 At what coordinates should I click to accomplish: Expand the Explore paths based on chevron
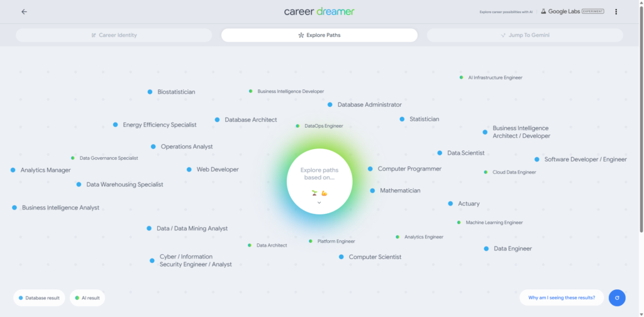[x=319, y=203]
